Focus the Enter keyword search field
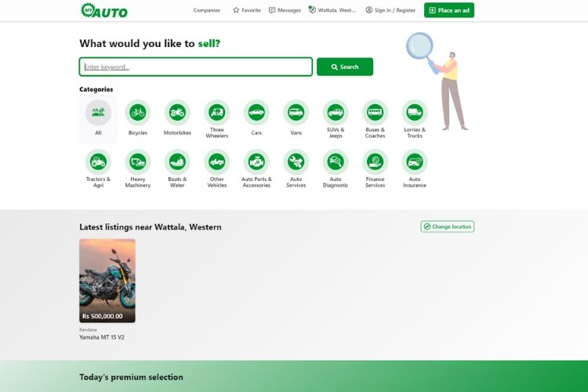This screenshot has width=588, height=392. (x=196, y=67)
